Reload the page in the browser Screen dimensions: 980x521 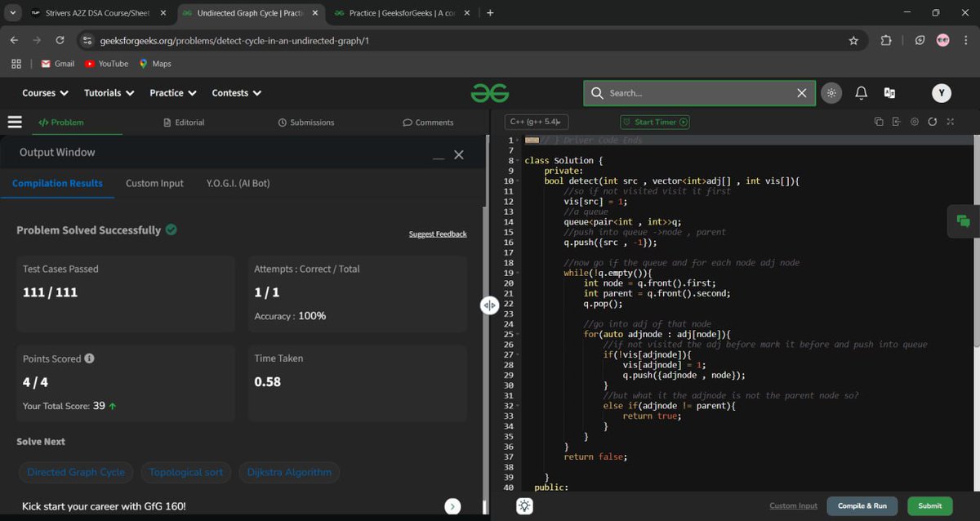(x=60, y=40)
